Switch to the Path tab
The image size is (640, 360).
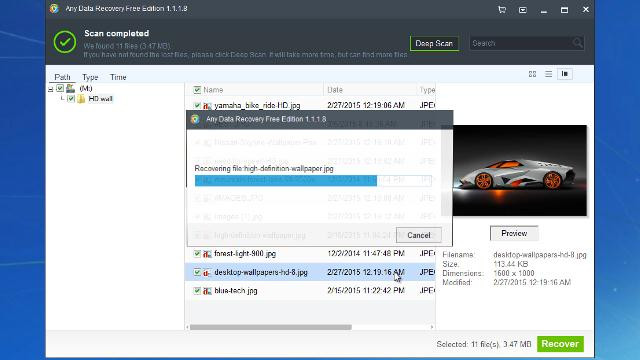pyautogui.click(x=62, y=77)
